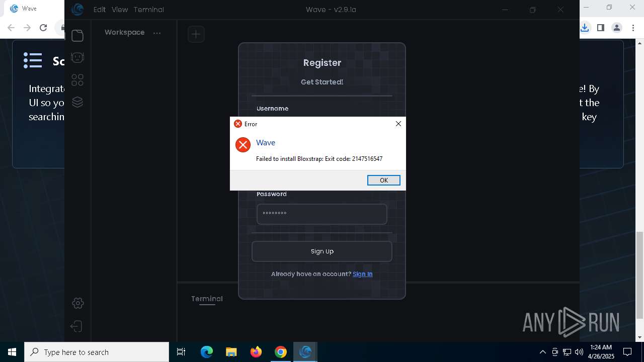The image size is (644, 362).
Task: Open the four-squares grid sidebar icon
Action: [x=77, y=80]
